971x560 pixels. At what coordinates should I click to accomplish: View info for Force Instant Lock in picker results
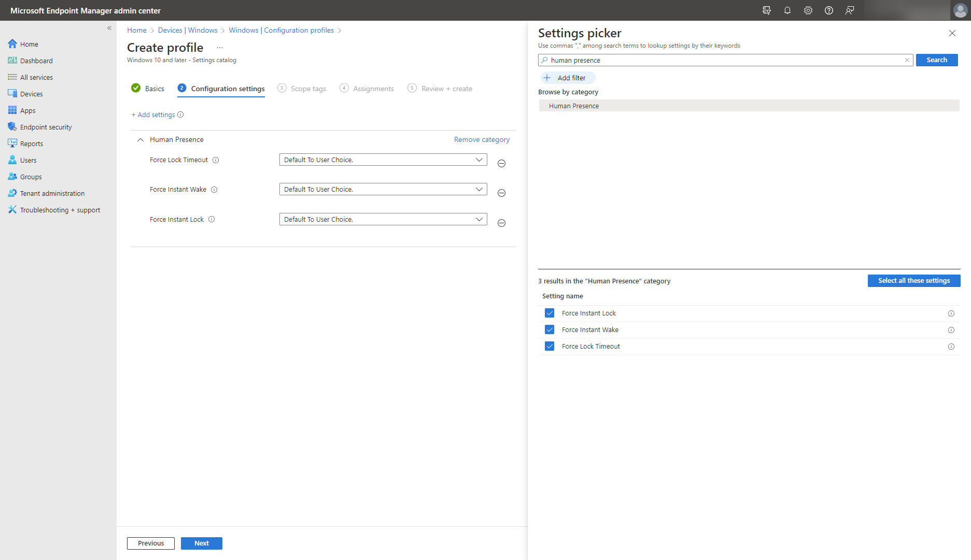(x=951, y=313)
